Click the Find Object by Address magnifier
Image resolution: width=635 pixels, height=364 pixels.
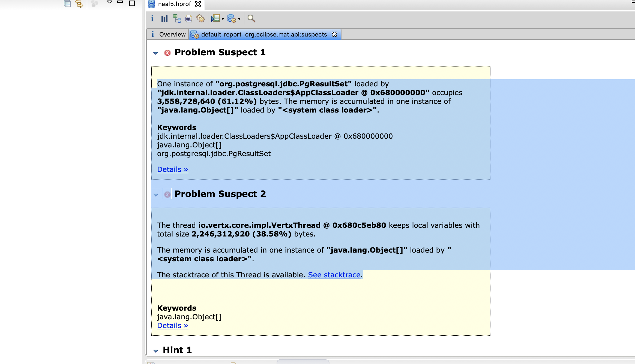251,19
